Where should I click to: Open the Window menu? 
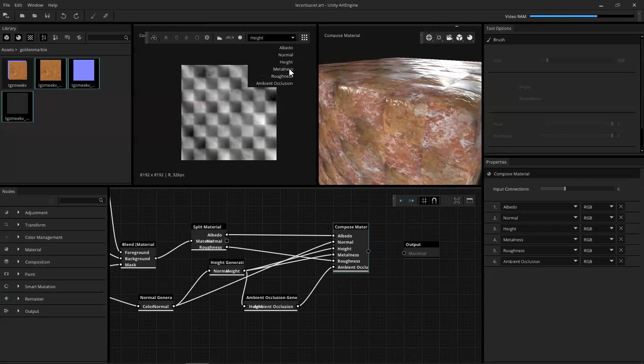pos(35,5)
